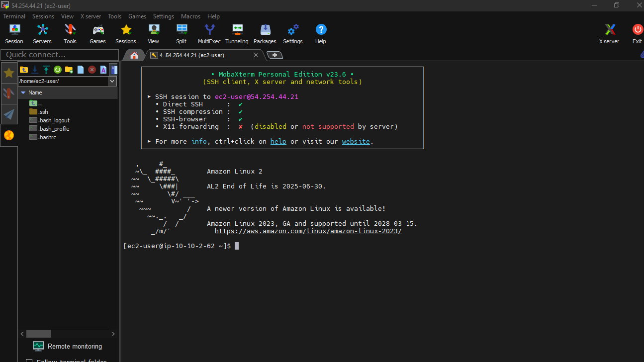
Task: Open the Games toolbar icon
Action: 98,34
